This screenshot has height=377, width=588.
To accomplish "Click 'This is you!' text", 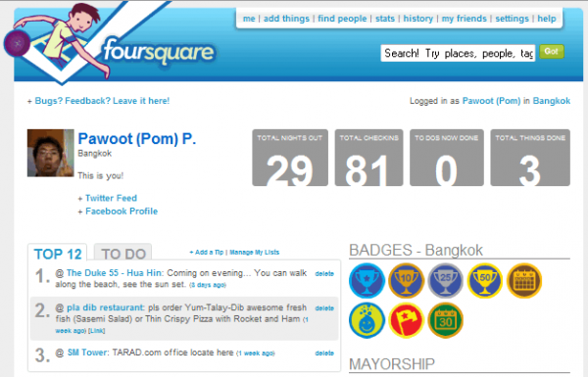I will tap(101, 175).
